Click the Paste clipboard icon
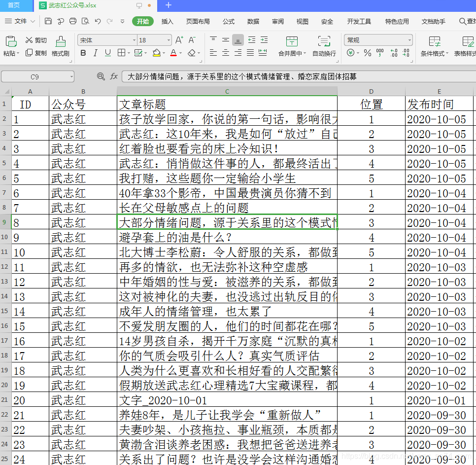476x465 pixels. (11, 41)
